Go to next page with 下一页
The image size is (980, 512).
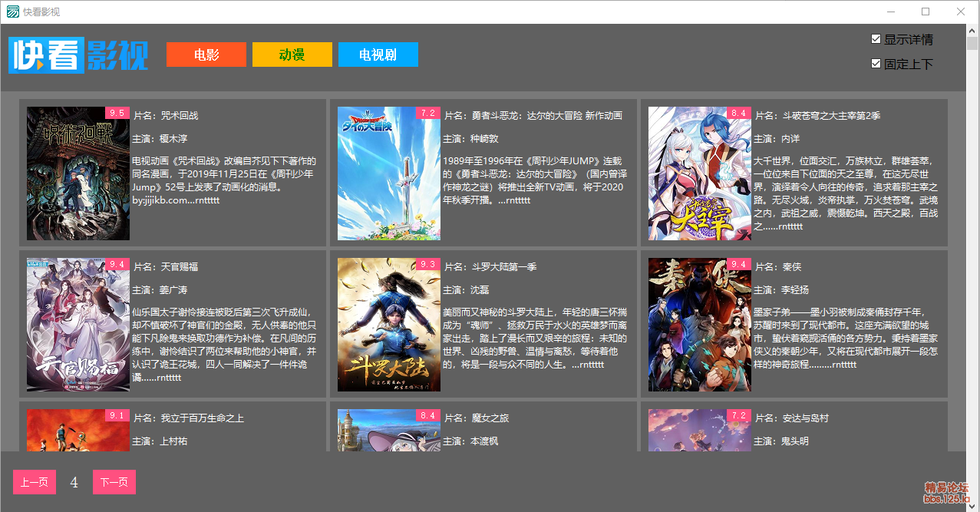[x=114, y=482]
